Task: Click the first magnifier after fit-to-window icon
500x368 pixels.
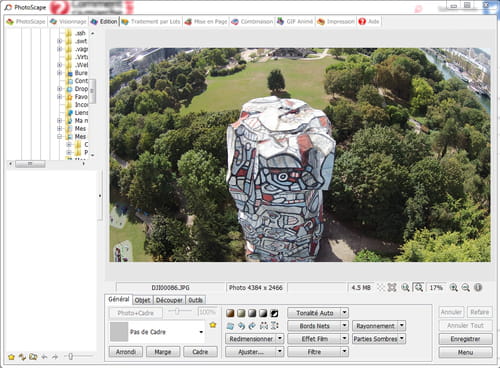Action: (x=405, y=288)
